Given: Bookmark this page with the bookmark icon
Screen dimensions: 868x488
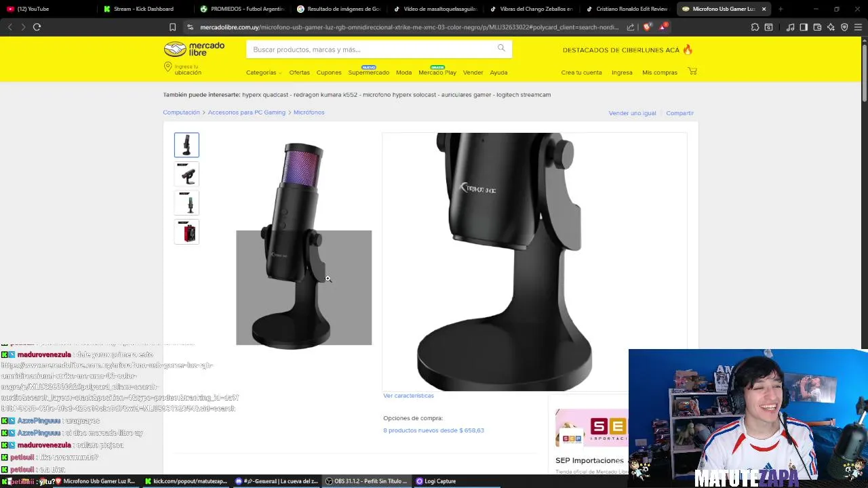Looking at the screenshot, I should point(172,27).
